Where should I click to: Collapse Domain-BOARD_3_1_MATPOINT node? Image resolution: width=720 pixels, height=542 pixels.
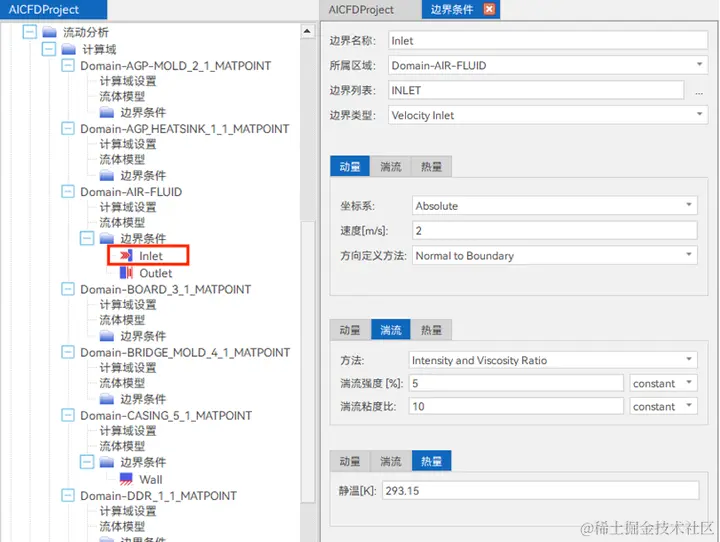[68, 289]
